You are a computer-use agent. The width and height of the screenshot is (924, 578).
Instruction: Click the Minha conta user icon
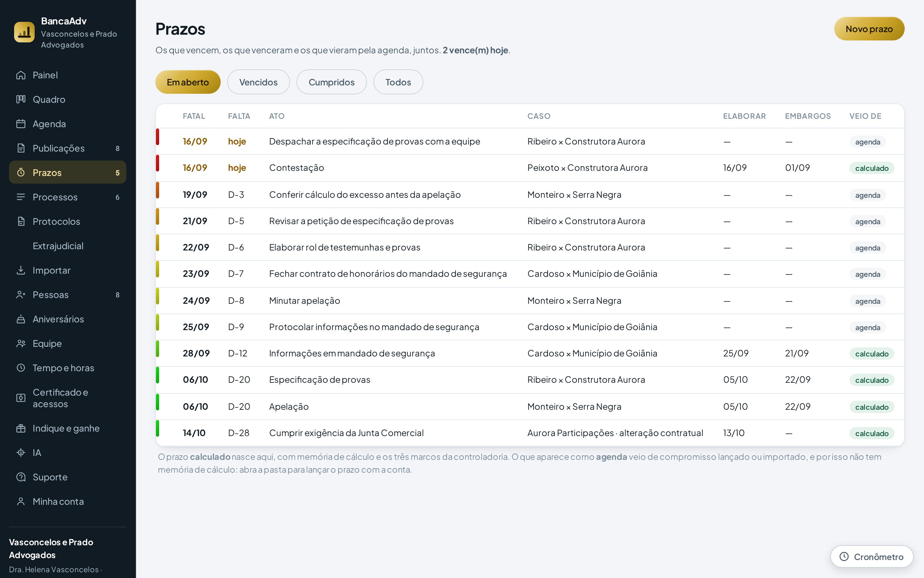(x=21, y=502)
